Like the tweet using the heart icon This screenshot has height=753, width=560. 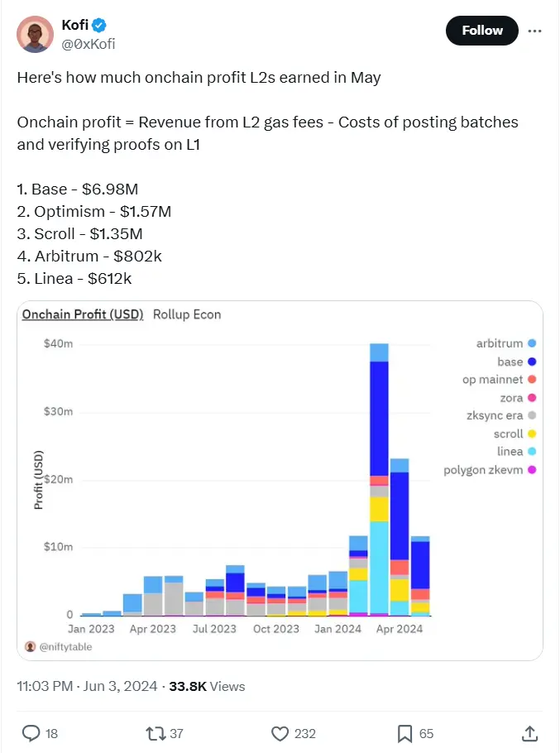[280, 733]
